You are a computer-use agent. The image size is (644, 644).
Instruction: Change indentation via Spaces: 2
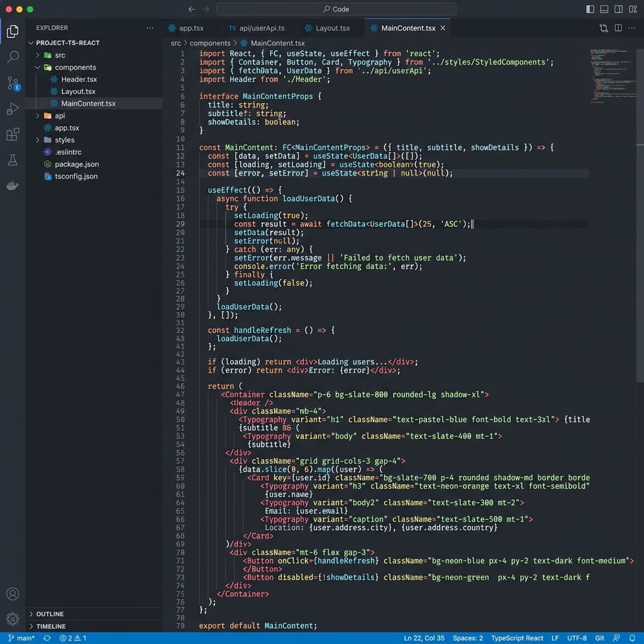pyautogui.click(x=468, y=638)
